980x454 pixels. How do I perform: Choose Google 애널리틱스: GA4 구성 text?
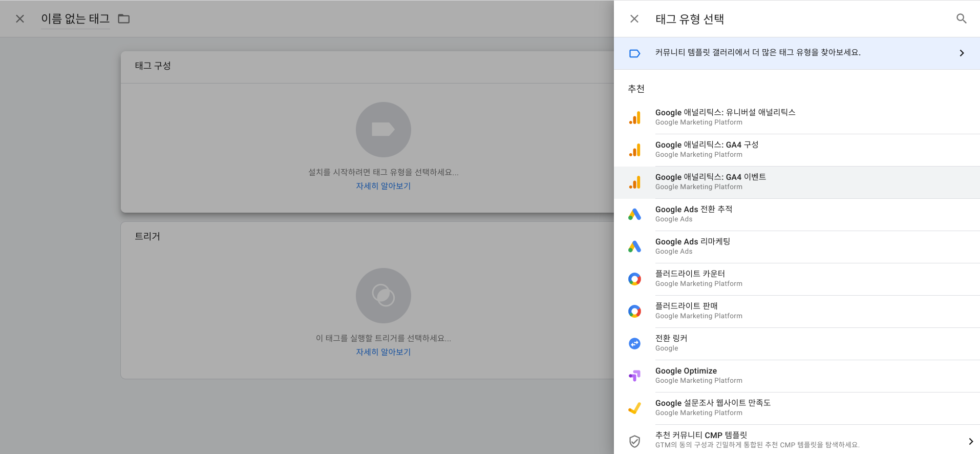click(x=707, y=145)
